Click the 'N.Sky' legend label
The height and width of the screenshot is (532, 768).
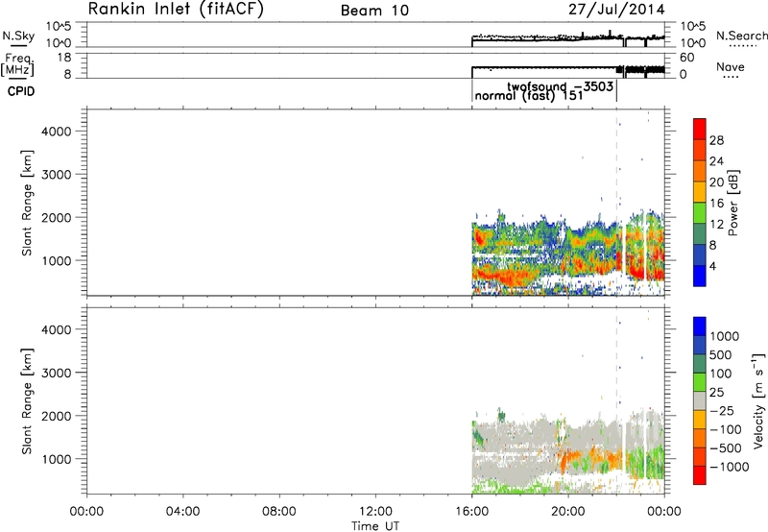click(x=18, y=36)
